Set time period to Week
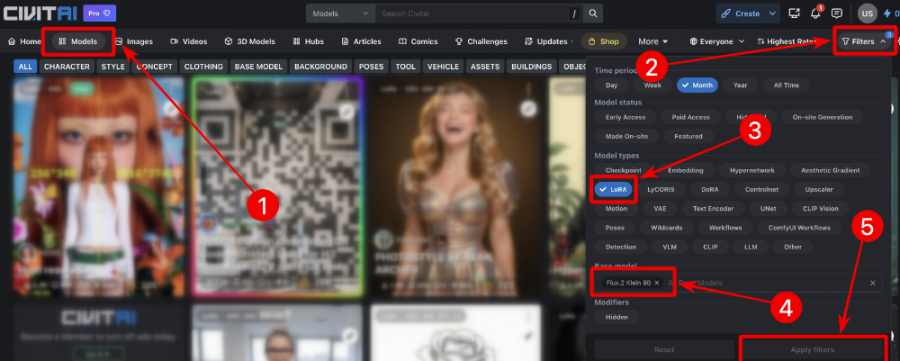The image size is (900, 361). click(653, 85)
